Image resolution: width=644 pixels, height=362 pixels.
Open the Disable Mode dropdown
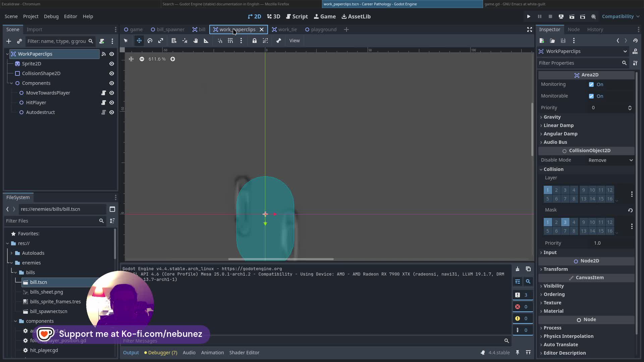tap(610, 160)
